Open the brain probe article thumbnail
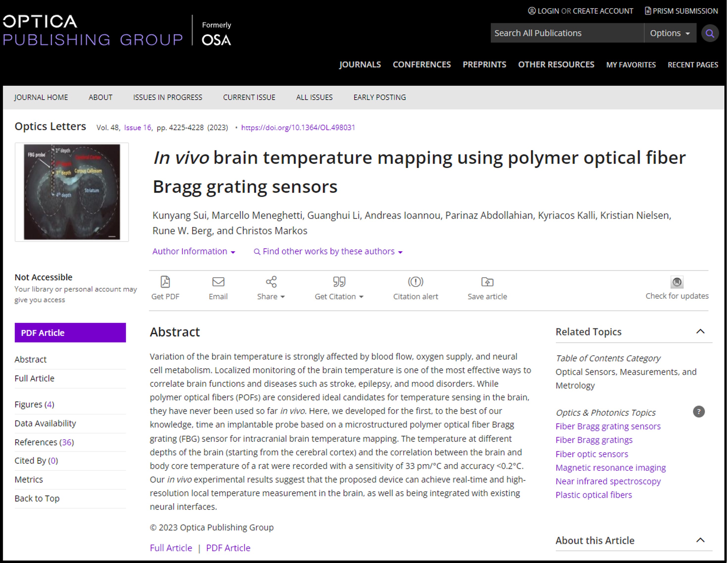Screen dimensions: 728x563 click(x=72, y=192)
